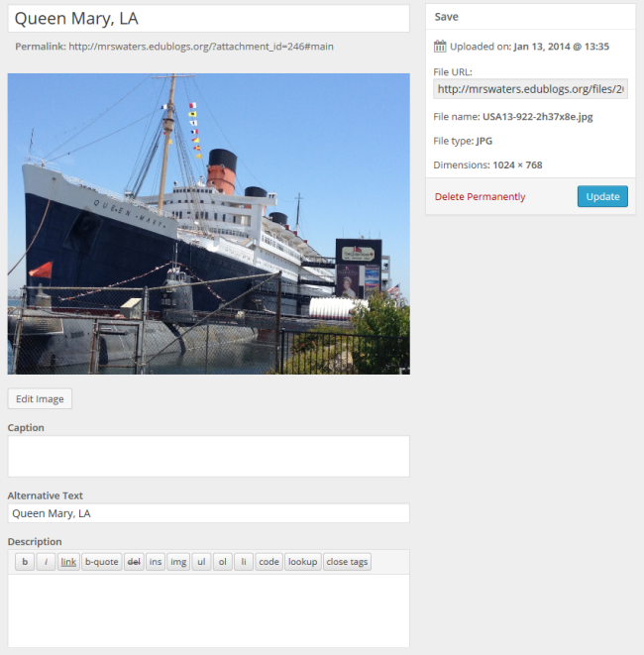This screenshot has width=644, height=655.
Task: Click the Queen Mary ship image preview
Action: pyautogui.click(x=208, y=224)
